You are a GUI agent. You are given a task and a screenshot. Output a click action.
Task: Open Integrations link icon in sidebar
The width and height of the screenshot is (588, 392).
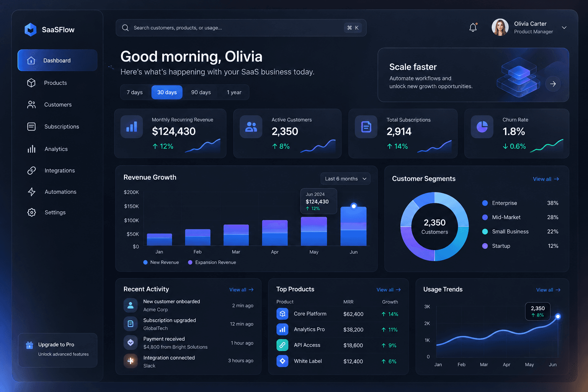coord(31,170)
